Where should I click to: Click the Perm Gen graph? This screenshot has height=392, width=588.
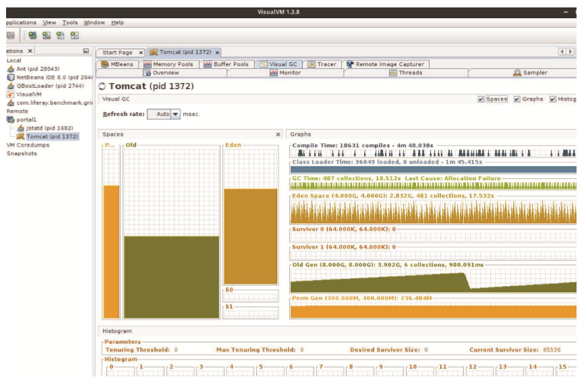433,311
